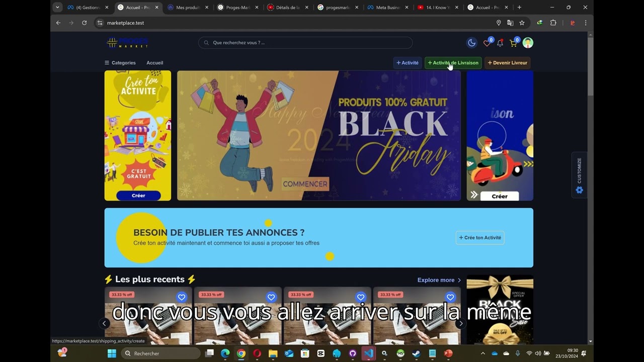Open Microsoft Edge from taskbar
This screenshot has width=644, height=362.
click(x=225, y=353)
